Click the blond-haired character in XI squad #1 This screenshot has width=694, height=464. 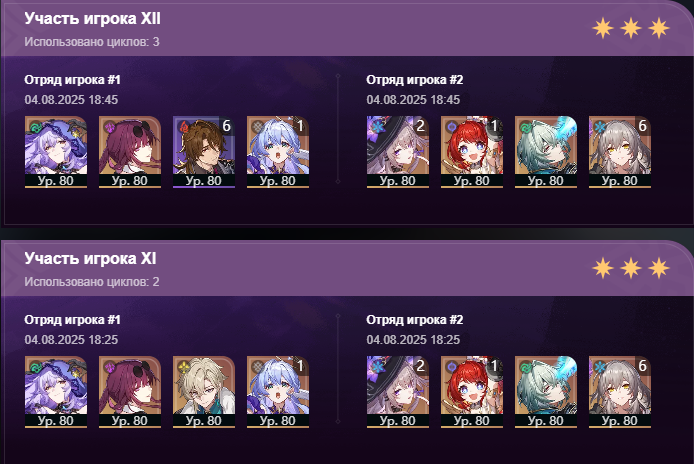(x=204, y=392)
